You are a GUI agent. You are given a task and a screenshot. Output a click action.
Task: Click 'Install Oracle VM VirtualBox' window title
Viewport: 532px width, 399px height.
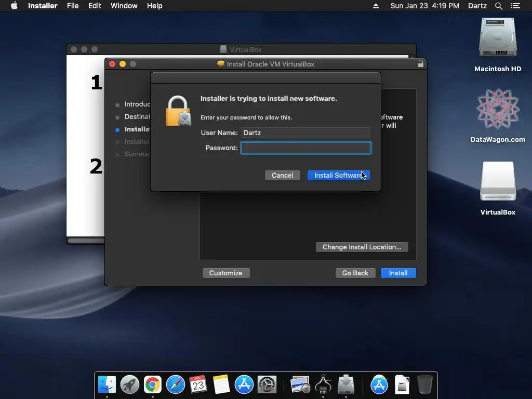point(270,64)
